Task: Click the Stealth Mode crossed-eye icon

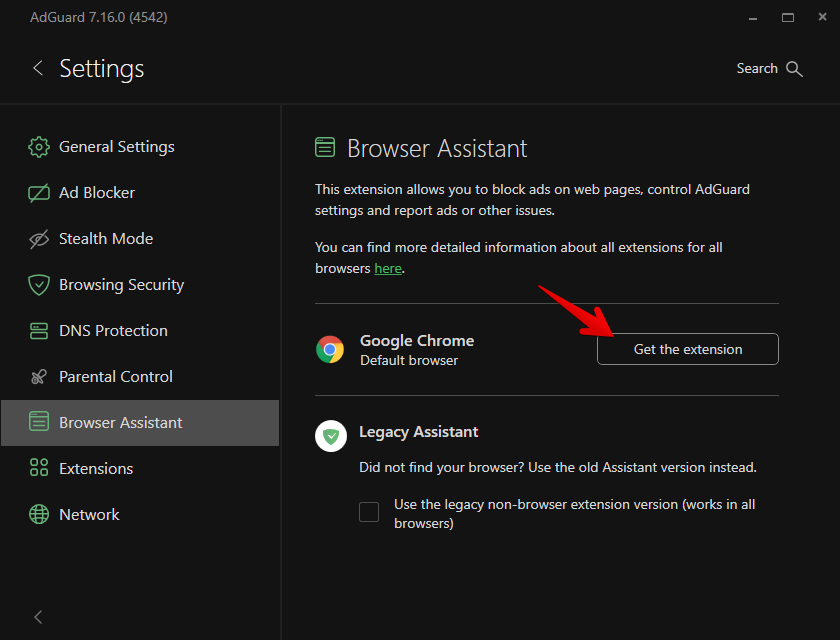Action: (x=39, y=239)
